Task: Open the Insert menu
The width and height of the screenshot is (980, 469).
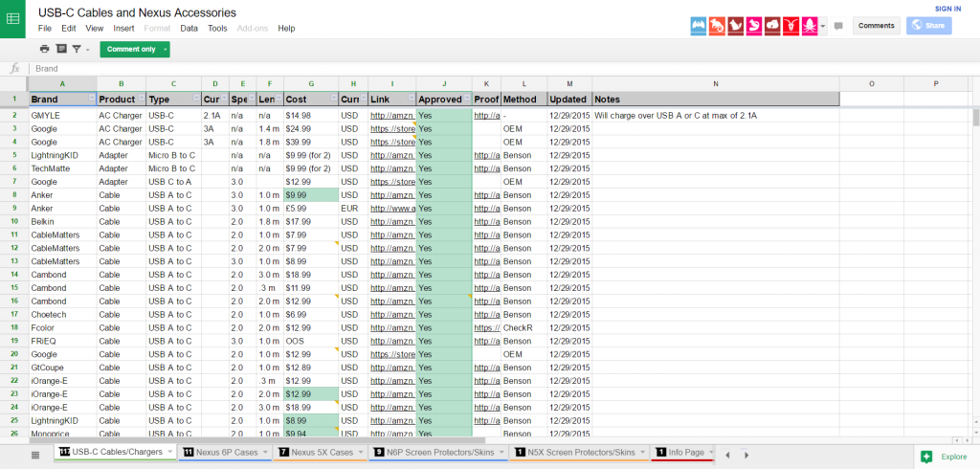Action: 123,28
